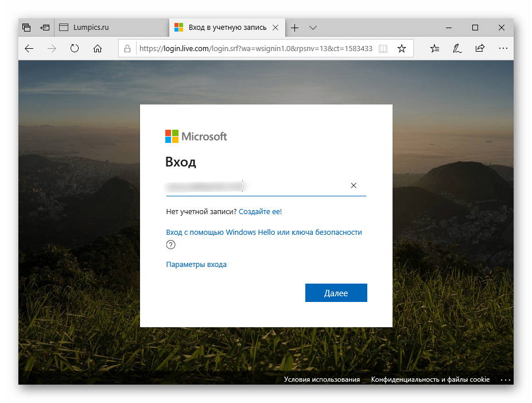The height and width of the screenshot is (403, 532).
Task: Click the Microsoft logo
Action: [x=196, y=137]
